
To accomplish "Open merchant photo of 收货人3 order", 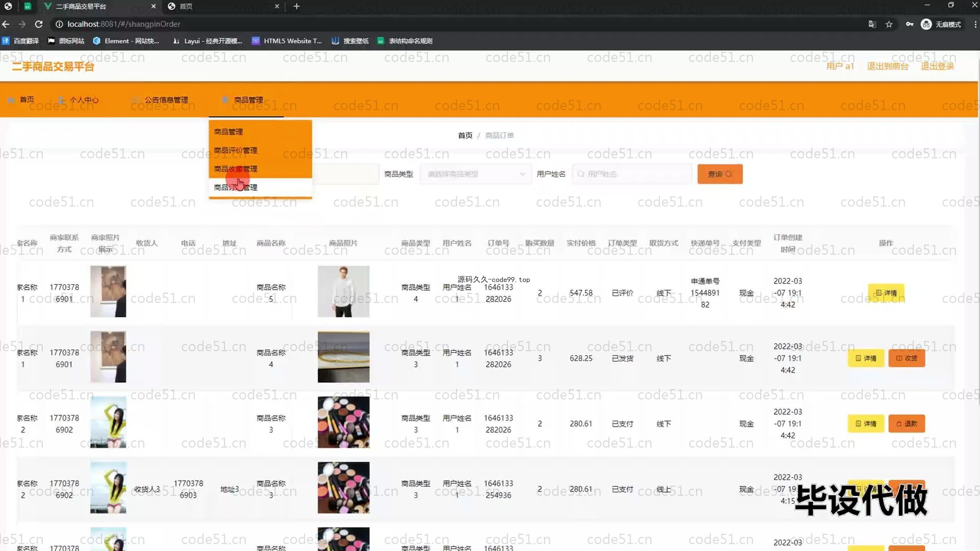I will coord(108,488).
